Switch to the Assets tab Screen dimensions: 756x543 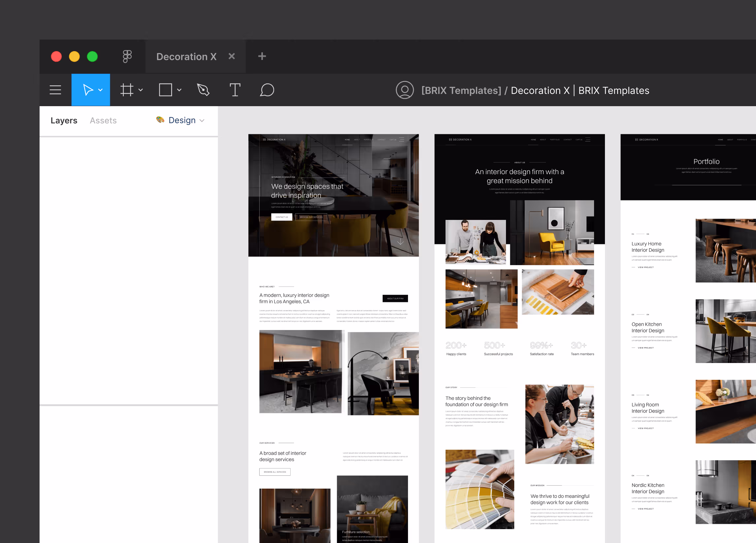pyautogui.click(x=103, y=120)
